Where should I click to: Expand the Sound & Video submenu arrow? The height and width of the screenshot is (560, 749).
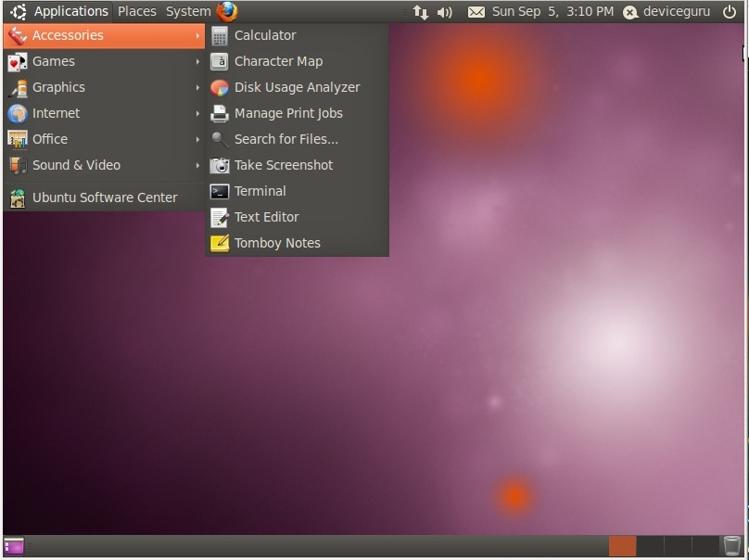click(x=197, y=165)
